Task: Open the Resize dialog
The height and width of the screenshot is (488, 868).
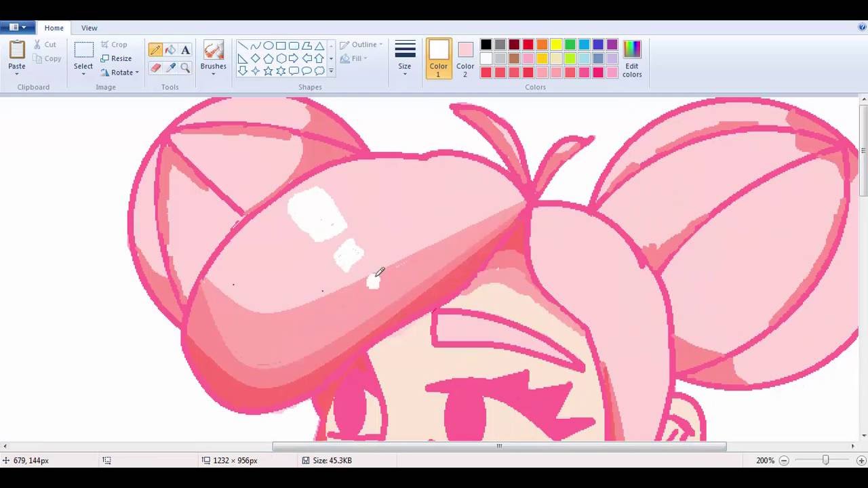Action: (x=116, y=58)
